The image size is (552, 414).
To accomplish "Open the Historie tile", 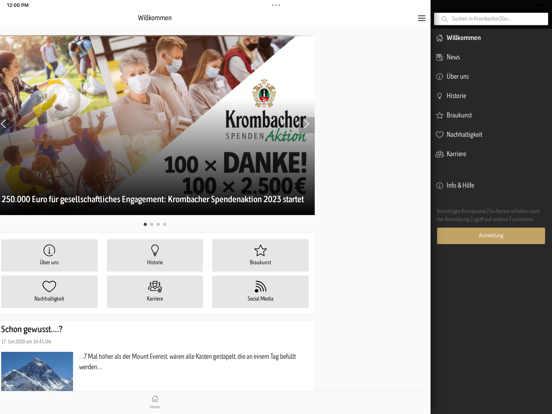I will [155, 255].
